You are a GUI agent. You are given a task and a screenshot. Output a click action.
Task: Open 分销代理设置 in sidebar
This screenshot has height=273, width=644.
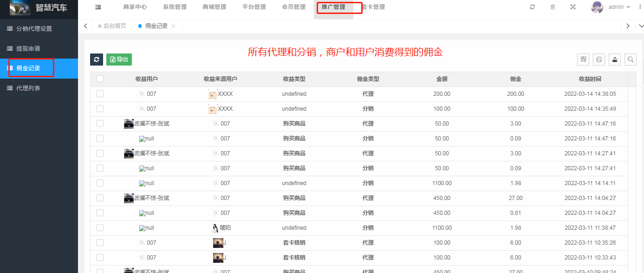click(39, 28)
